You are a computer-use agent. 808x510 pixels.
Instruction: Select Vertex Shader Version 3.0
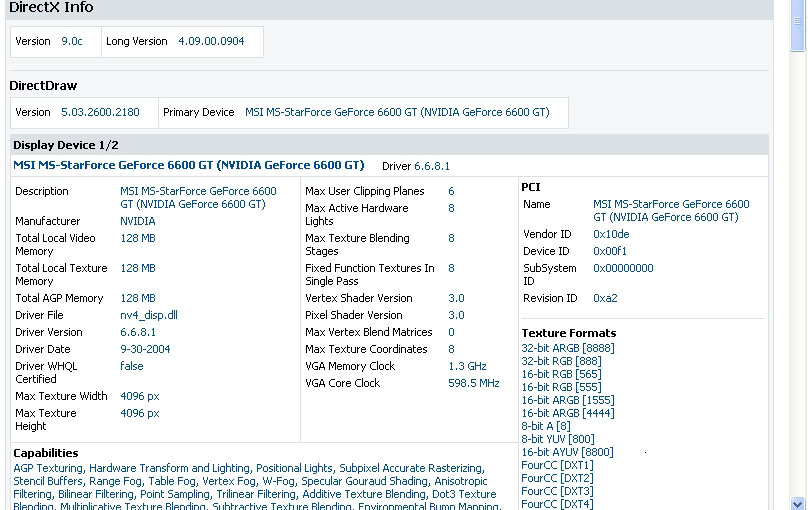(x=457, y=298)
